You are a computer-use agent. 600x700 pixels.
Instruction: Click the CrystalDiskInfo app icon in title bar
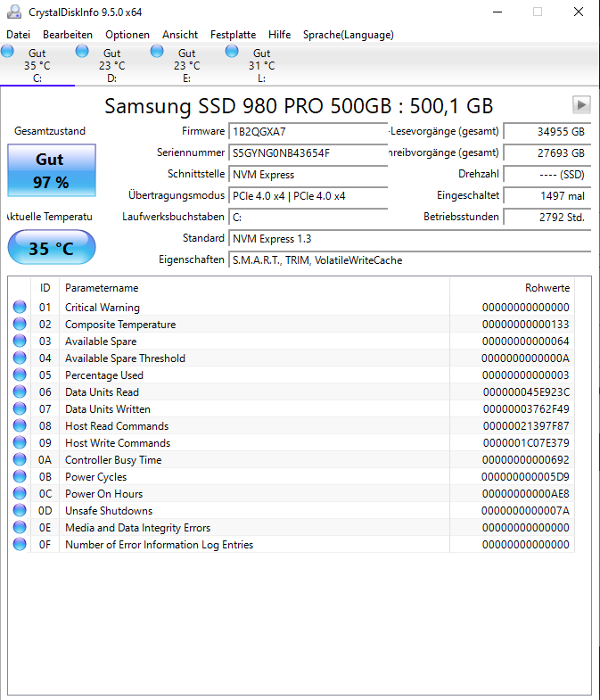coord(14,12)
